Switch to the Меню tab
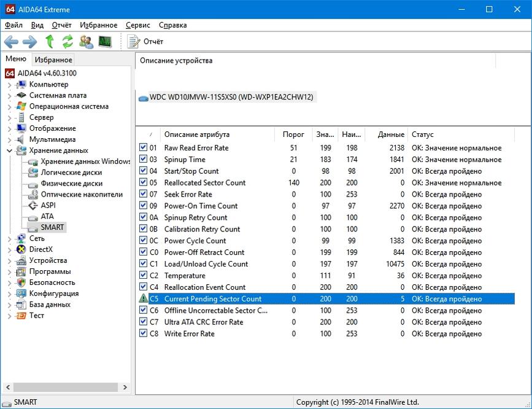532x409 pixels. tap(16, 59)
